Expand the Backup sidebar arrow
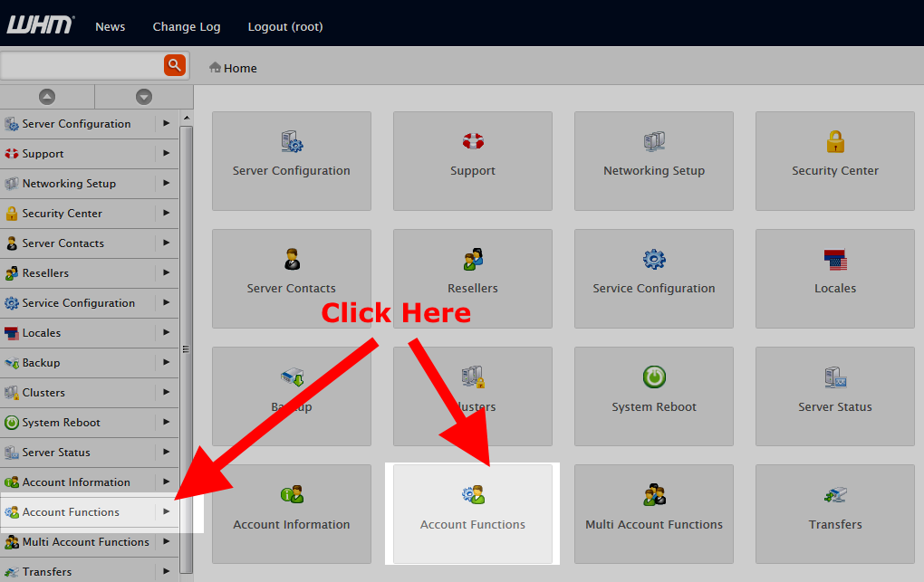The height and width of the screenshot is (582, 924). coord(166,363)
